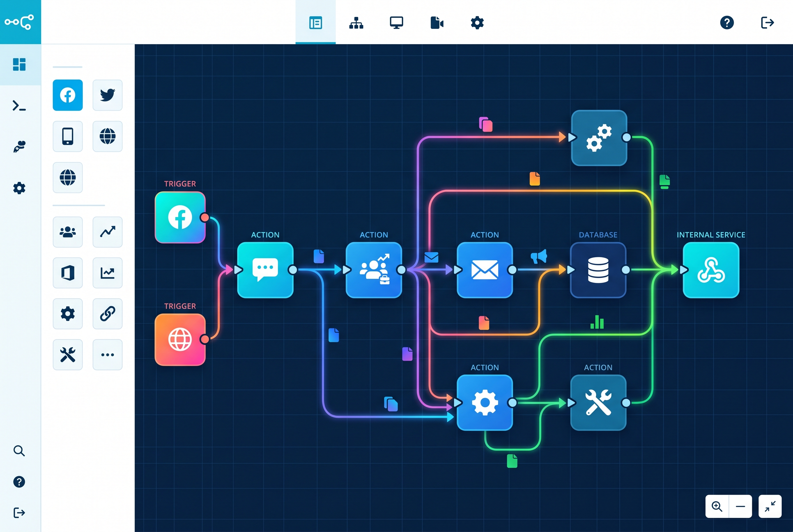
Task: Open the search icon in left sidebar
Action: point(19,450)
